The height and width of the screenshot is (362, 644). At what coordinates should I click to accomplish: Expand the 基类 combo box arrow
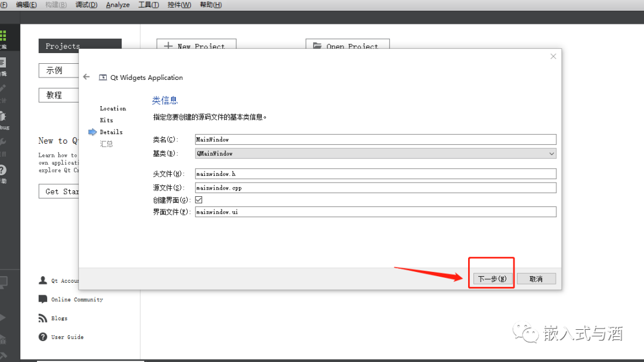(x=552, y=154)
